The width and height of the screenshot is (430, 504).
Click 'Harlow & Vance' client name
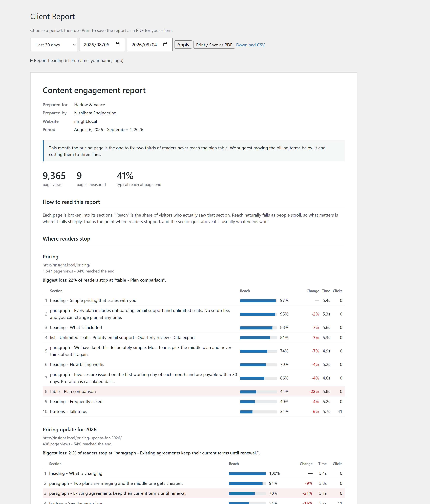(x=90, y=105)
